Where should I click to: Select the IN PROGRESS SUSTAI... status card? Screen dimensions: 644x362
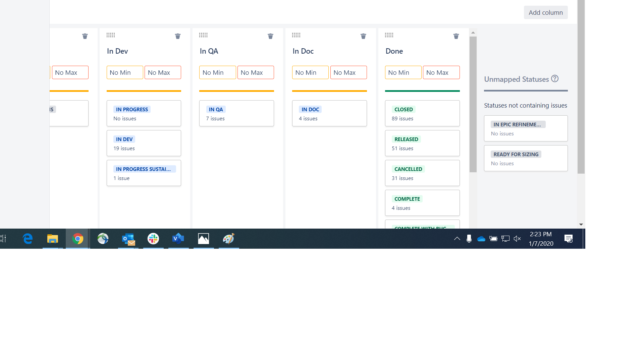coord(144,173)
